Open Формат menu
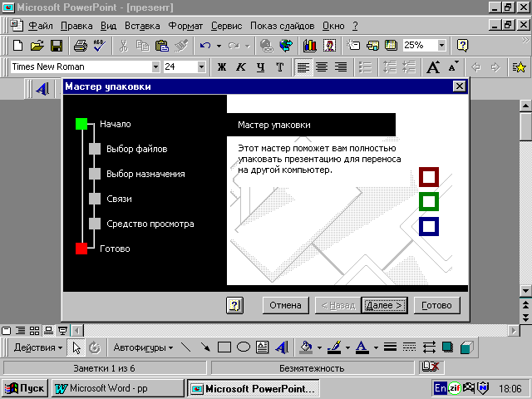 pos(185,26)
